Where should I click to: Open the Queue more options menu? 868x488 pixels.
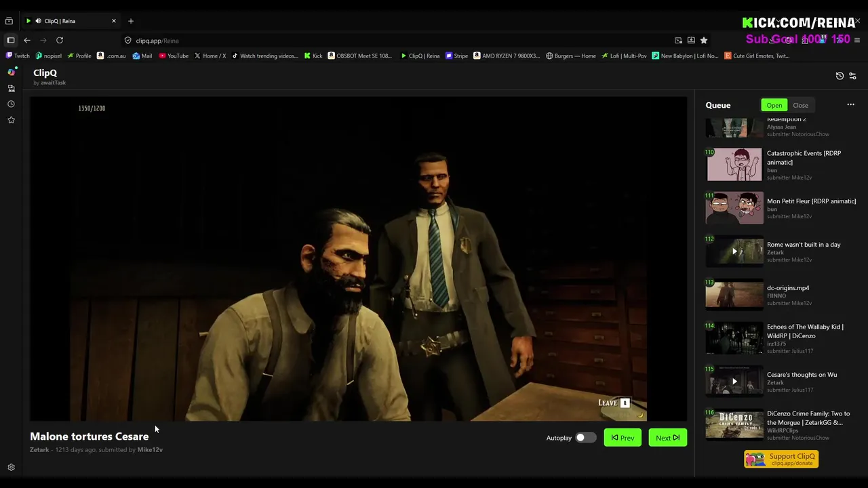(850, 104)
